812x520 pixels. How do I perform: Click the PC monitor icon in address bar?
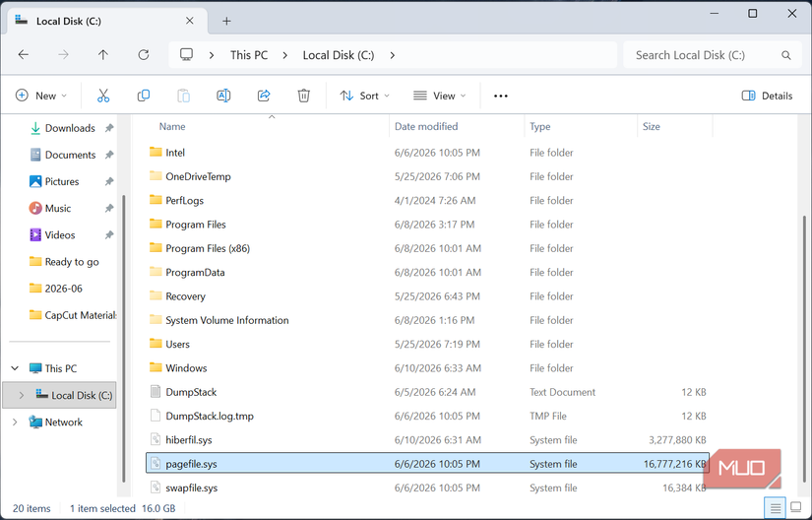tap(186, 55)
